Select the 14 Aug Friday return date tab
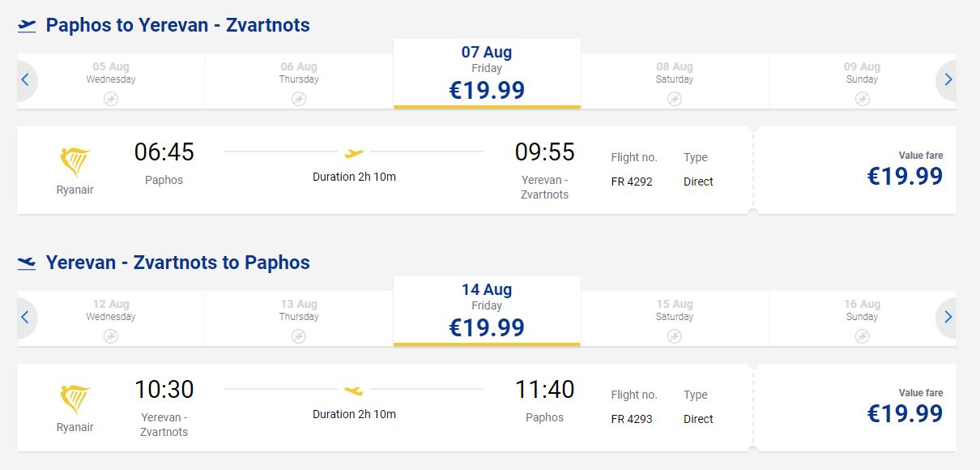This screenshot has height=470, width=980. (x=487, y=311)
